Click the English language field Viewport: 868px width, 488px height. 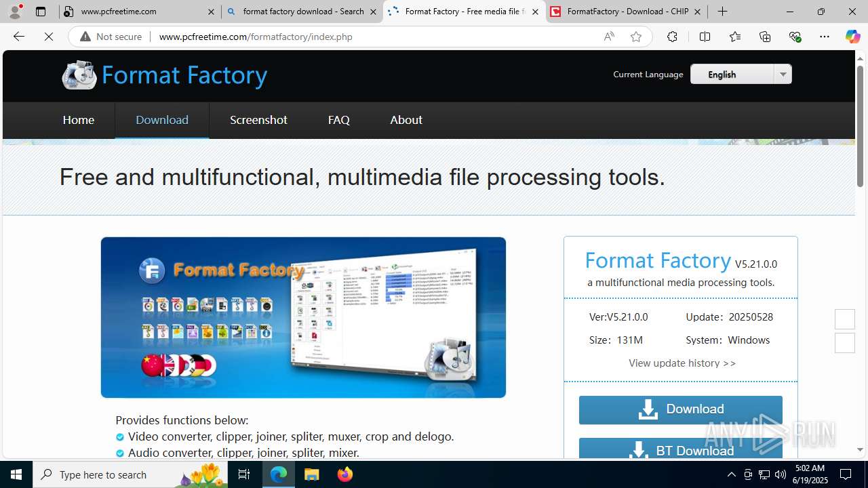coord(732,74)
